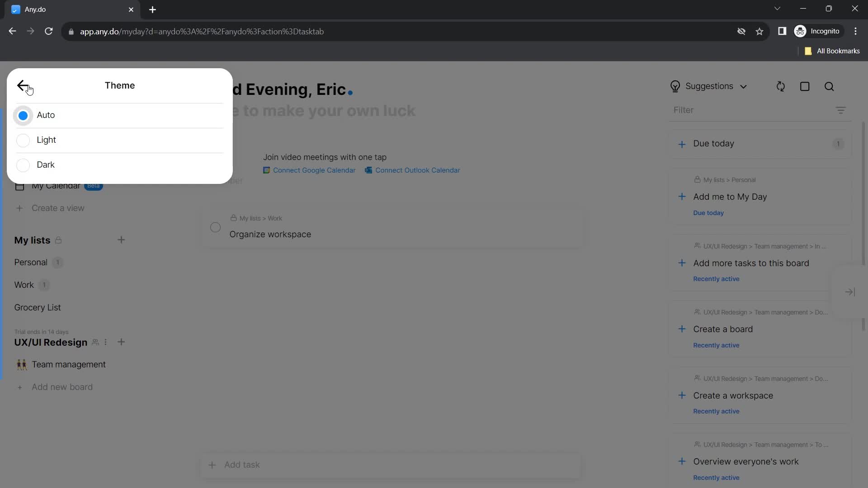Select the Auto theme radio button
This screenshot has width=868, height=488.
[23, 115]
